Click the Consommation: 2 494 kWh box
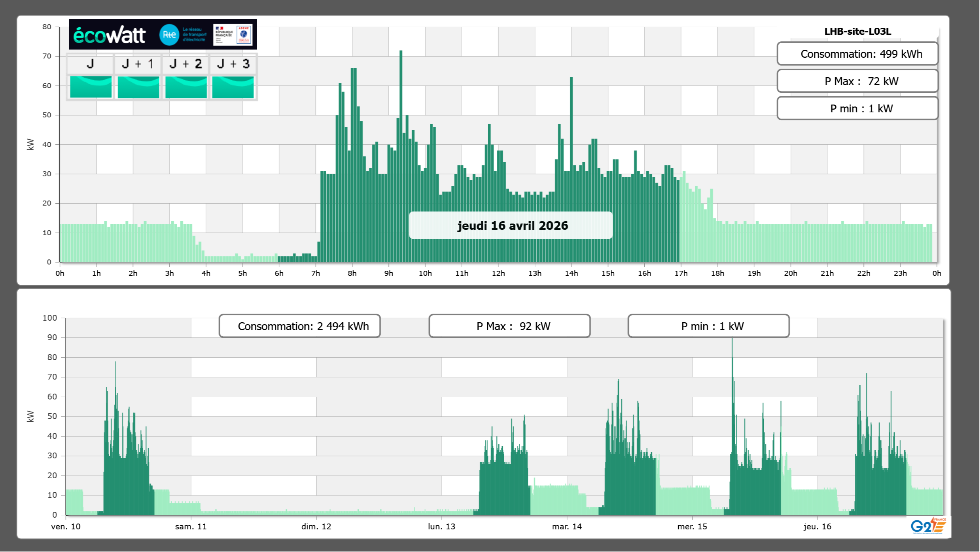Image resolution: width=980 pixels, height=552 pixels. point(299,326)
